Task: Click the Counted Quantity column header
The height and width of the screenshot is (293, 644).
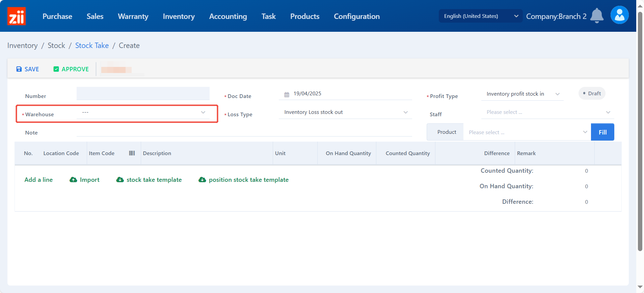Action: (x=408, y=153)
